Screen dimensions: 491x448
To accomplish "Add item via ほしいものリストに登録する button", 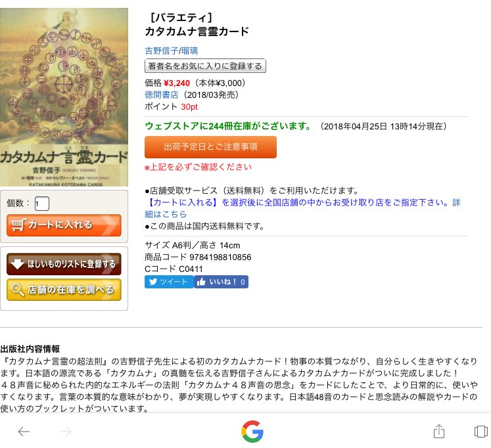I will click(64, 263).
